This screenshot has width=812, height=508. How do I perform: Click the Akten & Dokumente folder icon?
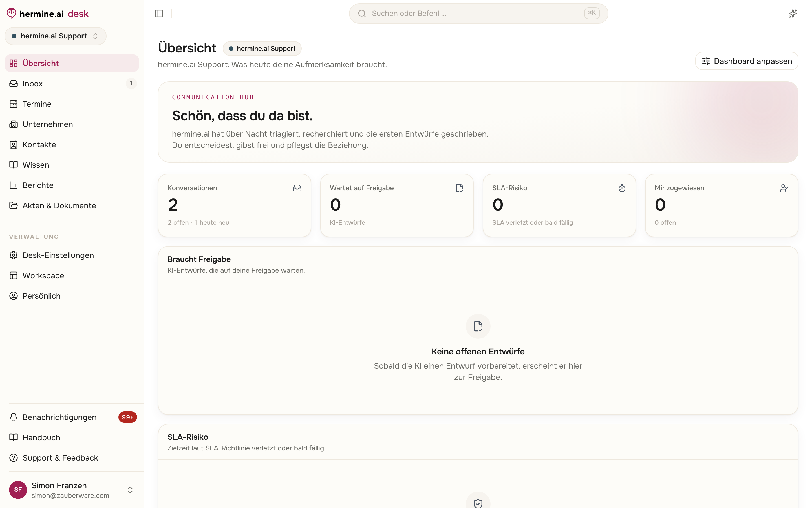[x=14, y=206]
